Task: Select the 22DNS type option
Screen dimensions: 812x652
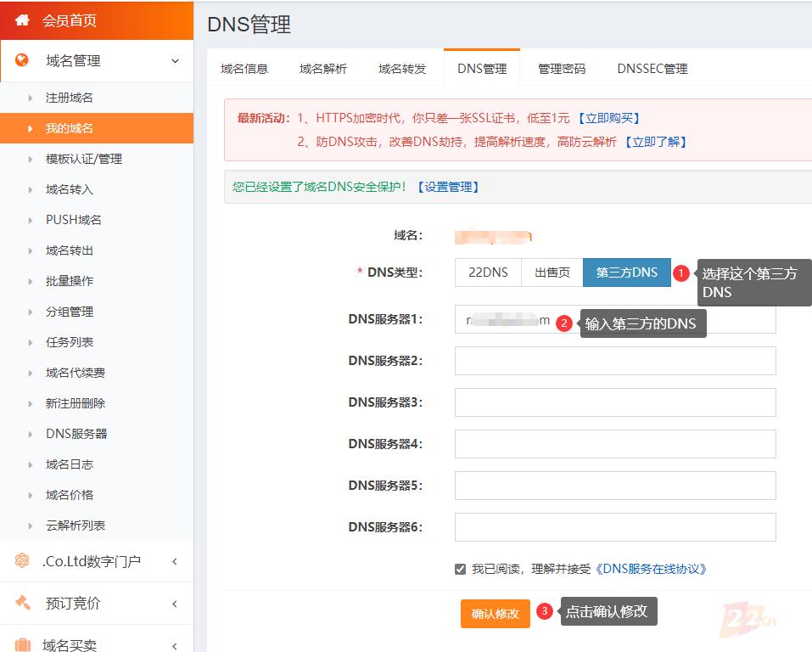Action: pos(488,273)
